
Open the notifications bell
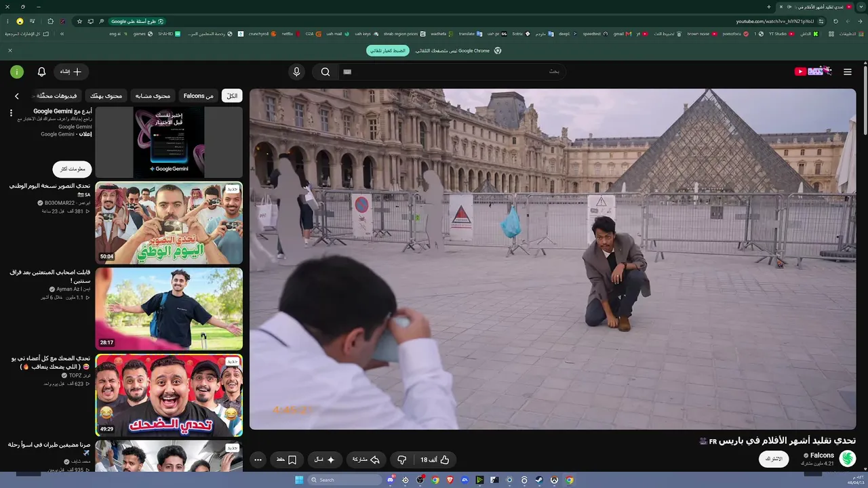41,72
